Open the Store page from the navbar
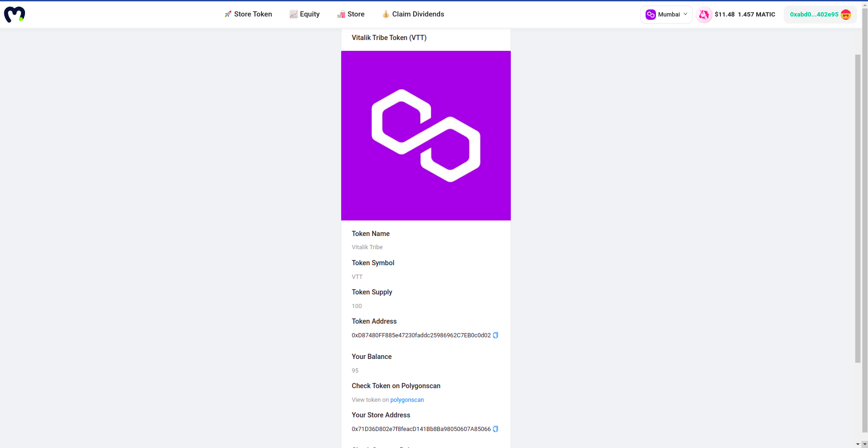Viewport: 868px width, 448px height. pos(351,14)
